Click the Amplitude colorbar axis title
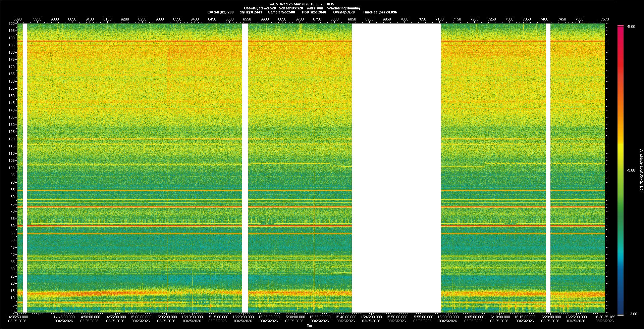Screen dimensions: 644x329 point(641,171)
